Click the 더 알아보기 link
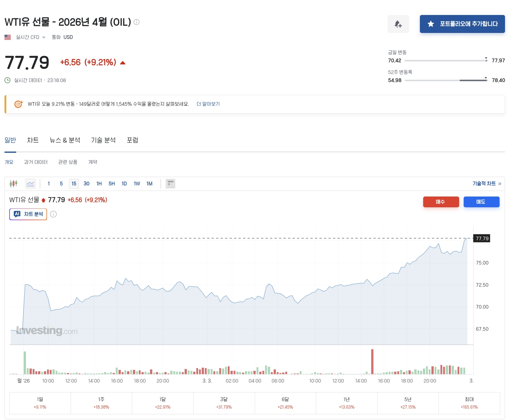511x420 pixels. (x=208, y=104)
